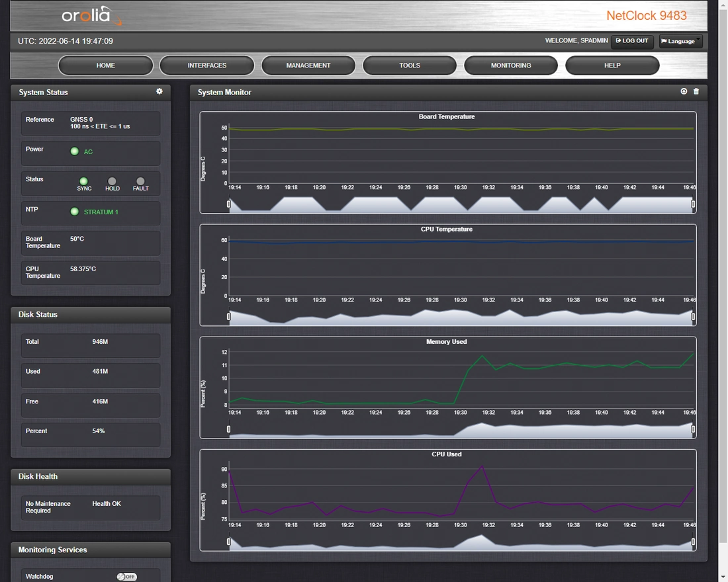Screen dimensions: 728x582
Task: Click the Board Temperature chart title
Action: (447, 116)
